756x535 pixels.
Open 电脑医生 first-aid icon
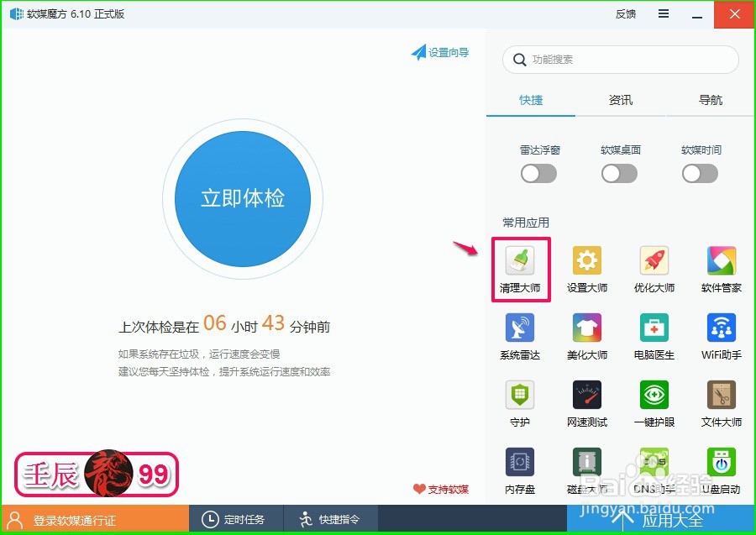pyautogui.click(x=654, y=328)
